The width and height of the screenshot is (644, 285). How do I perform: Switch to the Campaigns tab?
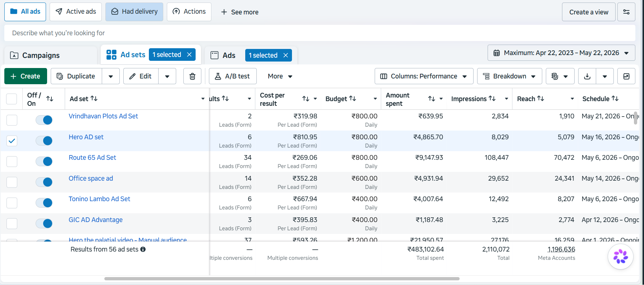point(50,55)
